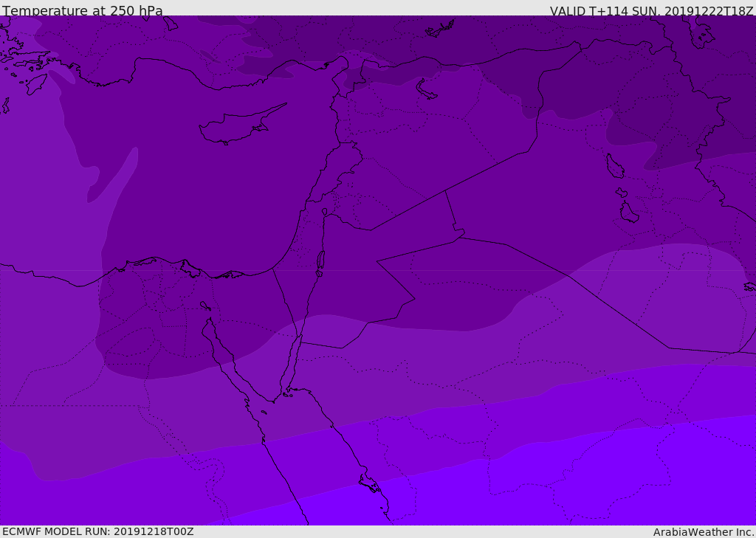
Task: Click the 'Temperature at 250 hPa' title text
Action: pos(83,10)
